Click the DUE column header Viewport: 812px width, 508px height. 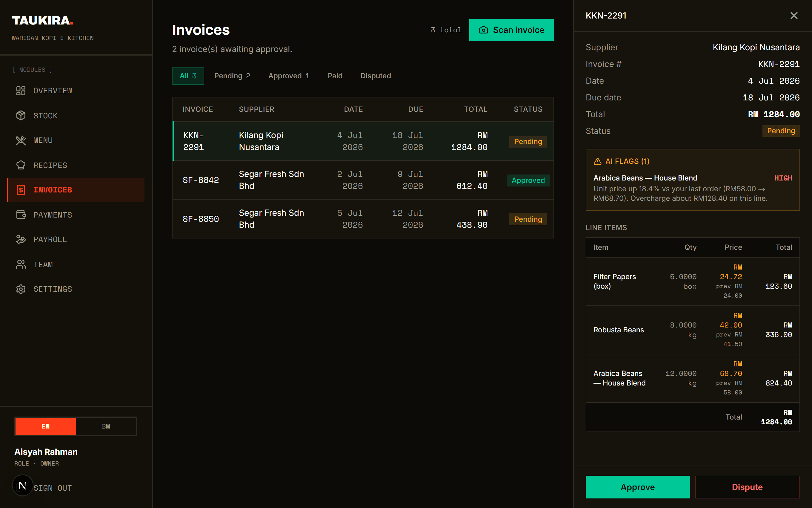(415, 109)
